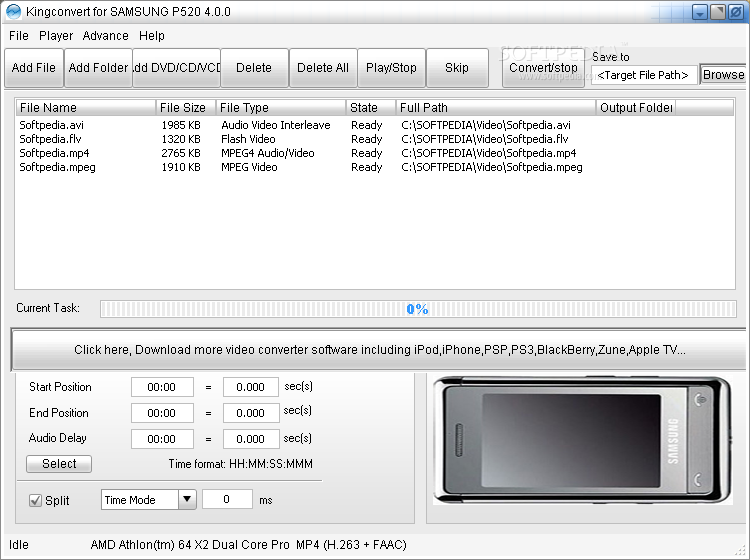Click the MP4 (H.263 + FAAC) status text

click(x=352, y=545)
